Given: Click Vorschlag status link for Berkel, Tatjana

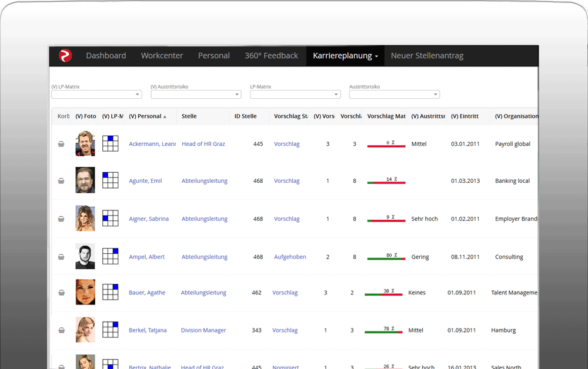Looking at the screenshot, I should (285, 330).
